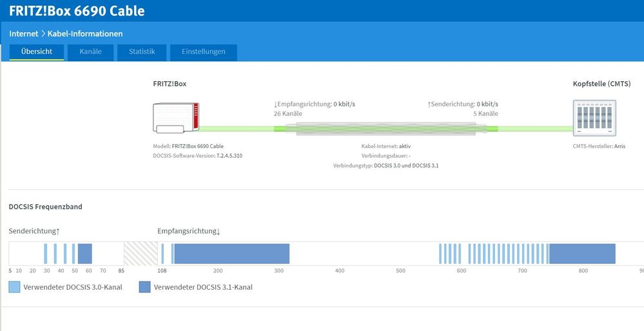Select the Senderichtung upstream rate label
644x331 pixels.
coord(462,104)
